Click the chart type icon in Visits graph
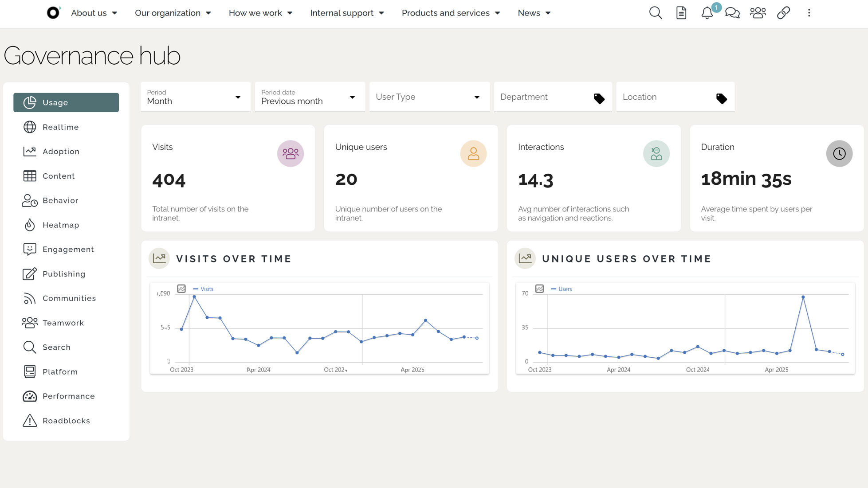Image resolution: width=868 pixels, height=488 pixels. pyautogui.click(x=181, y=289)
